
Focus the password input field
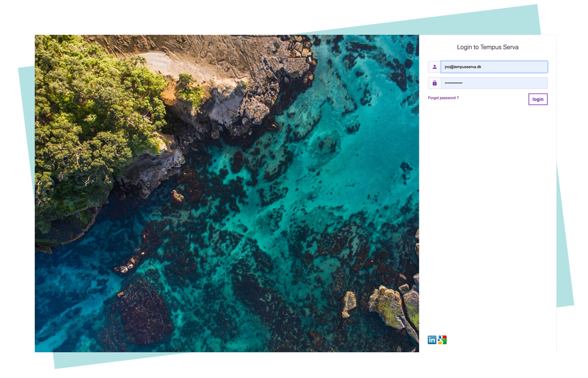coord(494,83)
